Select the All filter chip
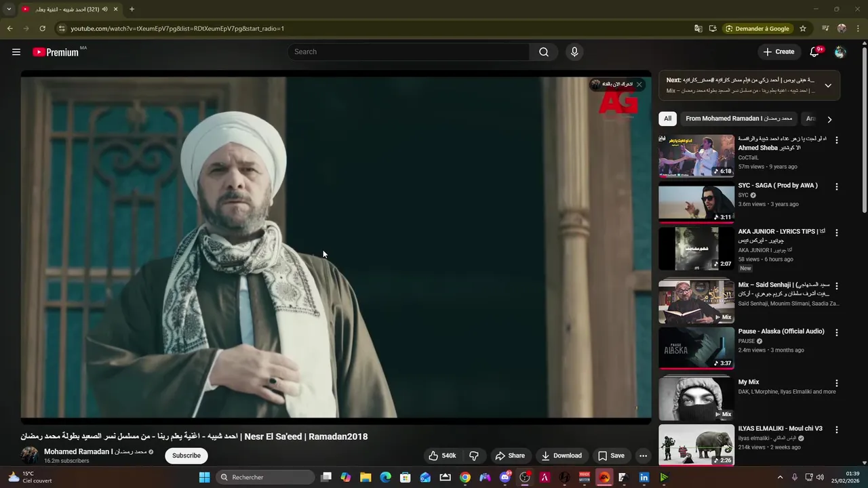 pyautogui.click(x=667, y=119)
